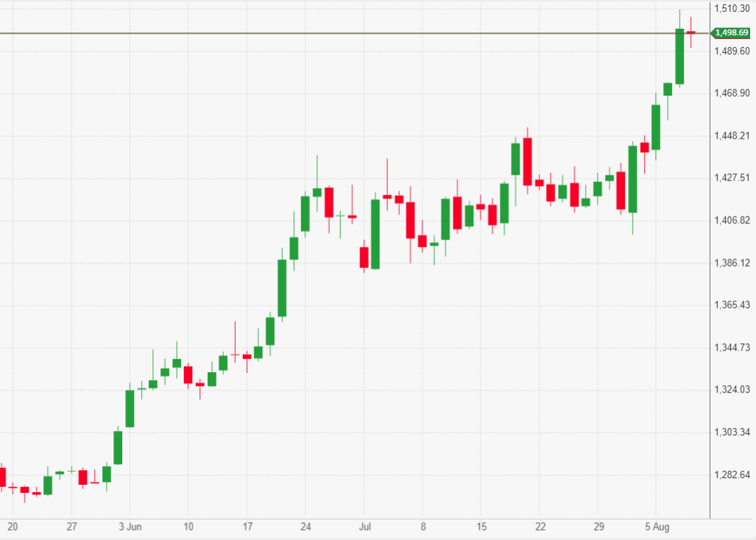756x540 pixels.
Task: Click the 1,489.60 price axis label
Action: 732,51
